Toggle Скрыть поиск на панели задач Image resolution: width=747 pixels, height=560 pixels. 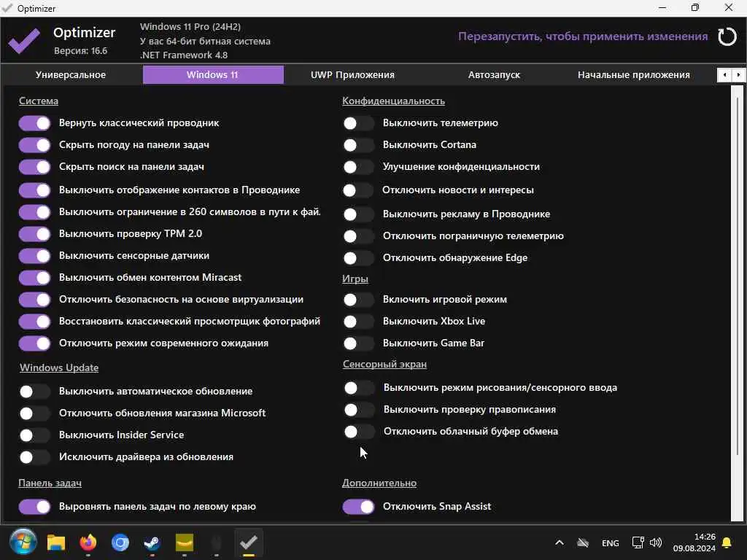34,167
